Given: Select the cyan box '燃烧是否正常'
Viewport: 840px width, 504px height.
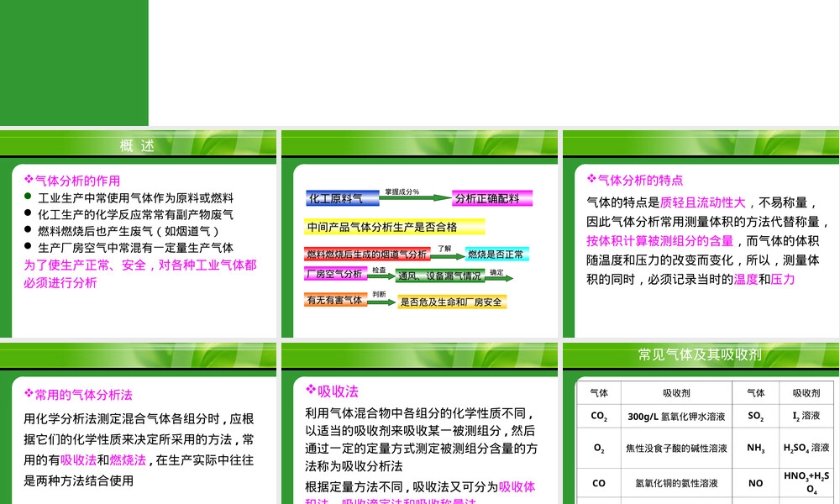Looking at the screenshot, I should point(497,255).
